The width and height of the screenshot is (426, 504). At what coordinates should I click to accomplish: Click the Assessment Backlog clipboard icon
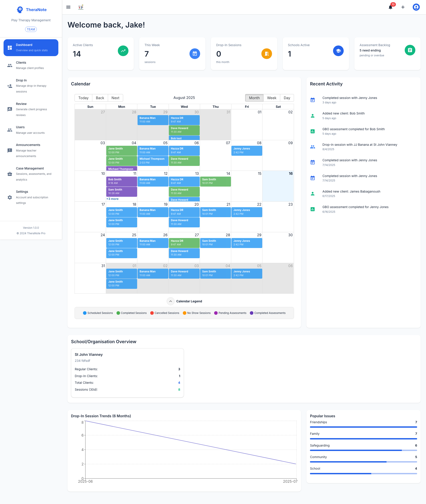click(410, 50)
